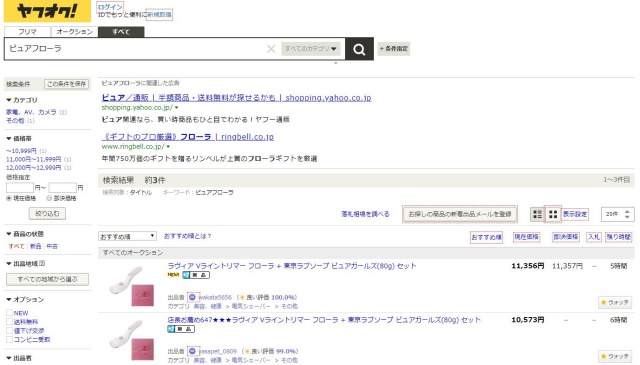
Task: Switch to list view layout icon
Action: click(538, 214)
